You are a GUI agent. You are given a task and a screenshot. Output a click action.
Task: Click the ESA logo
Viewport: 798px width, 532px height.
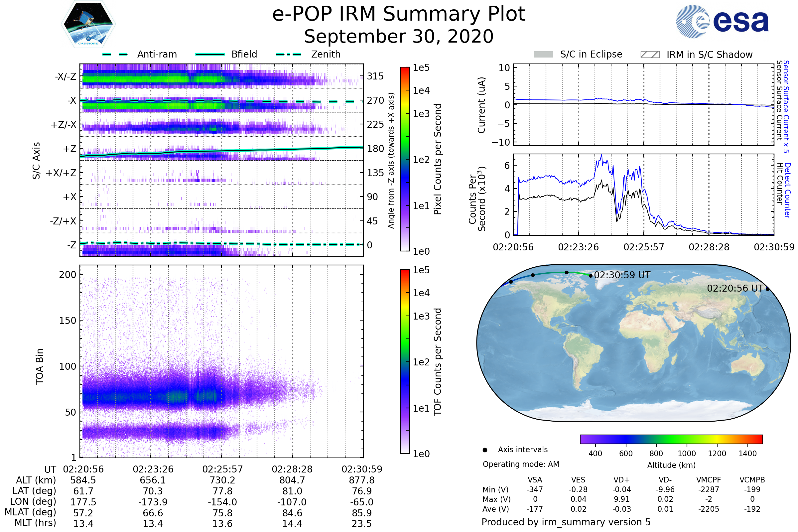722,21
